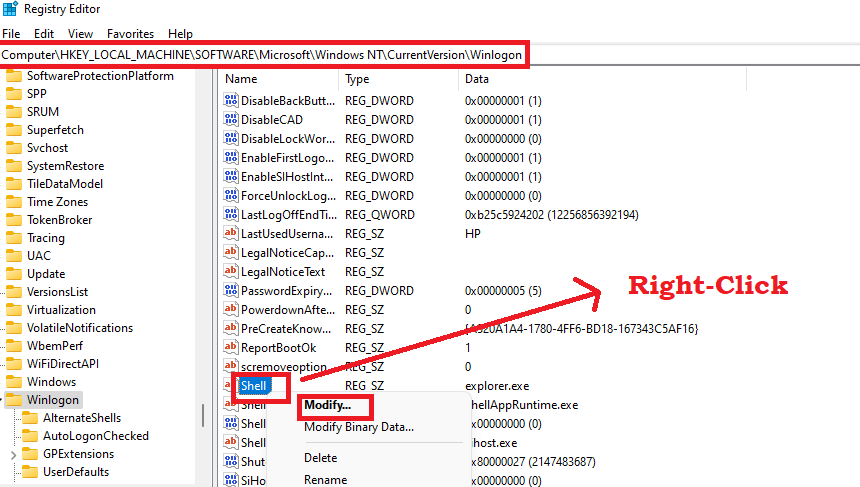This screenshot has width=860, height=487.
Task: Click the registry path address bar
Action: [262, 55]
